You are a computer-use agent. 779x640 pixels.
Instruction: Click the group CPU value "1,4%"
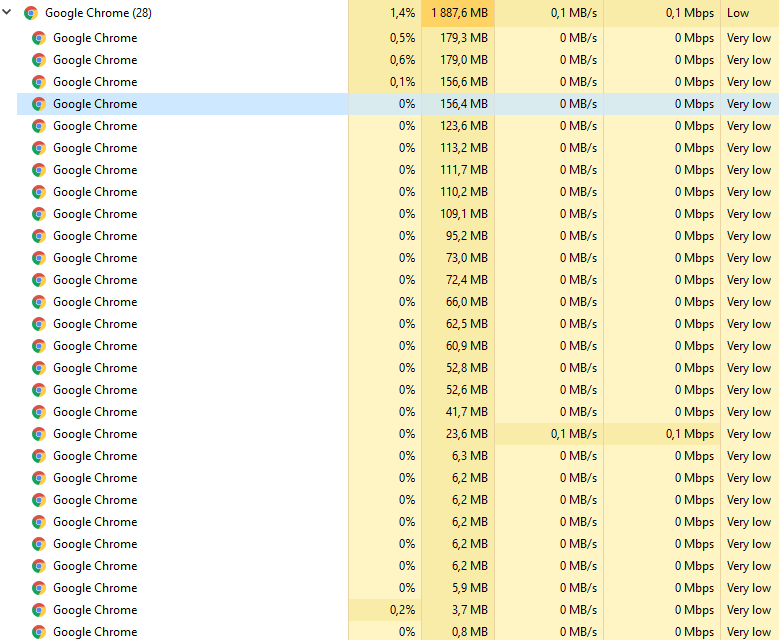point(402,13)
